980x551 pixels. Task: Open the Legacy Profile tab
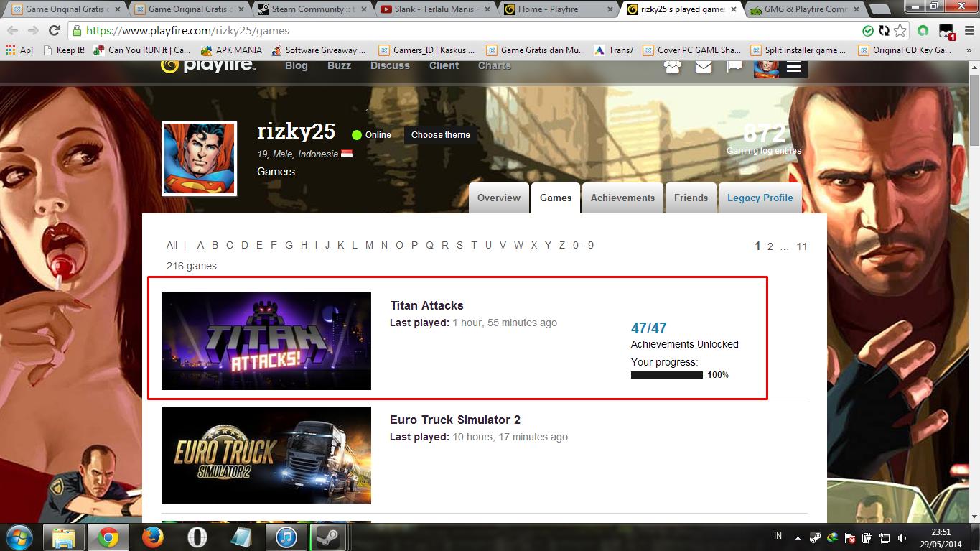(x=760, y=198)
